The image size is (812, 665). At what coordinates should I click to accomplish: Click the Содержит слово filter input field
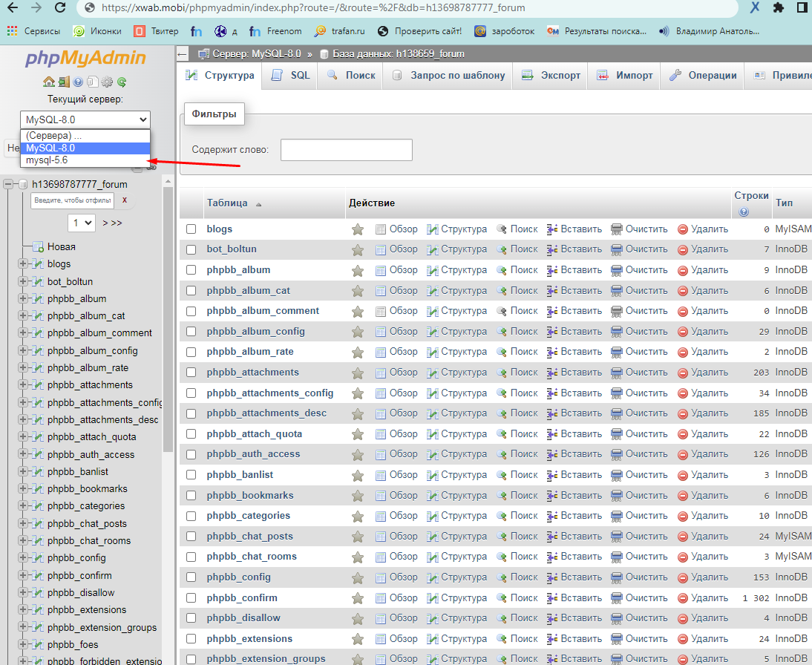[346, 150]
